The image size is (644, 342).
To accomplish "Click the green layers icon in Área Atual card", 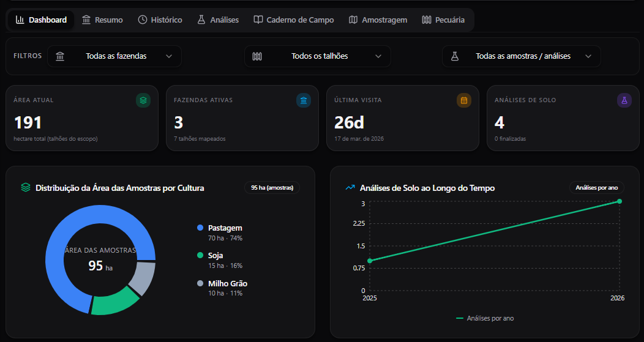I will [143, 100].
